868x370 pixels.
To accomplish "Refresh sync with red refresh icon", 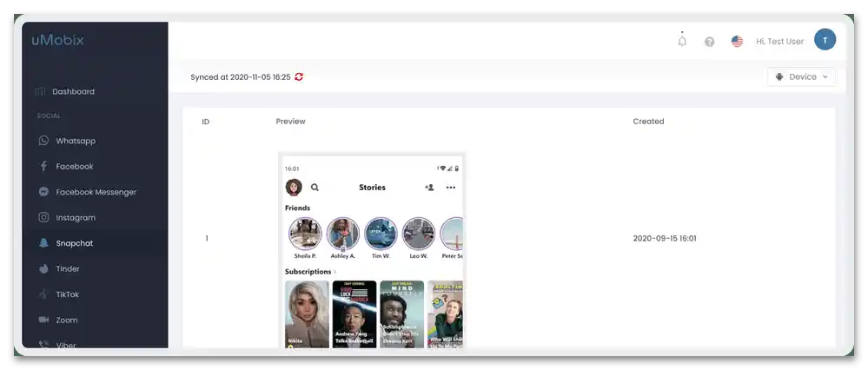I will [x=299, y=77].
